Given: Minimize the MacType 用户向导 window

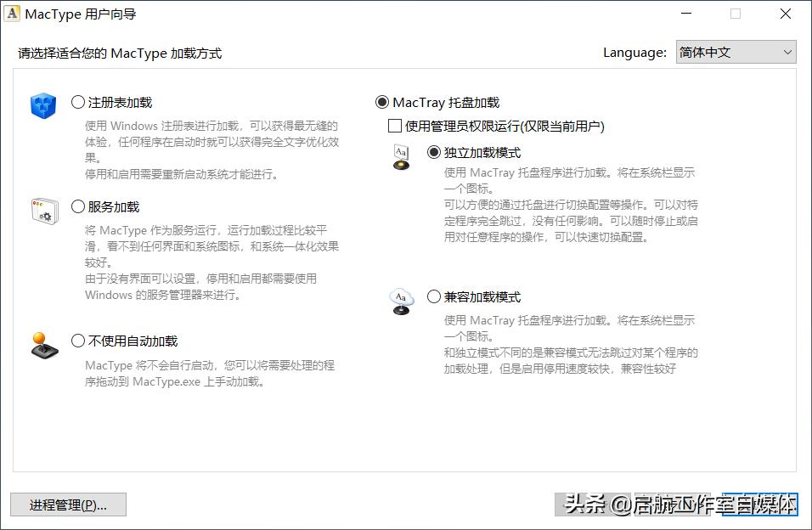Looking at the screenshot, I should (x=685, y=14).
